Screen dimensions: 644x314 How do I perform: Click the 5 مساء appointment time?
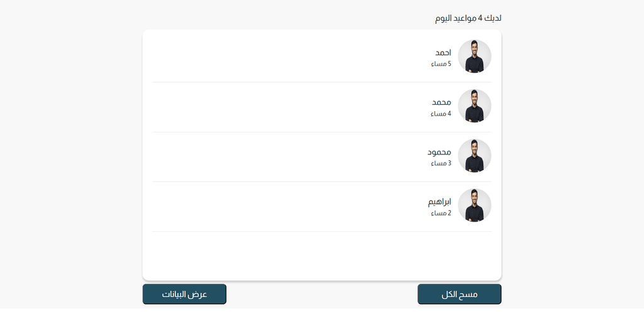point(441,64)
